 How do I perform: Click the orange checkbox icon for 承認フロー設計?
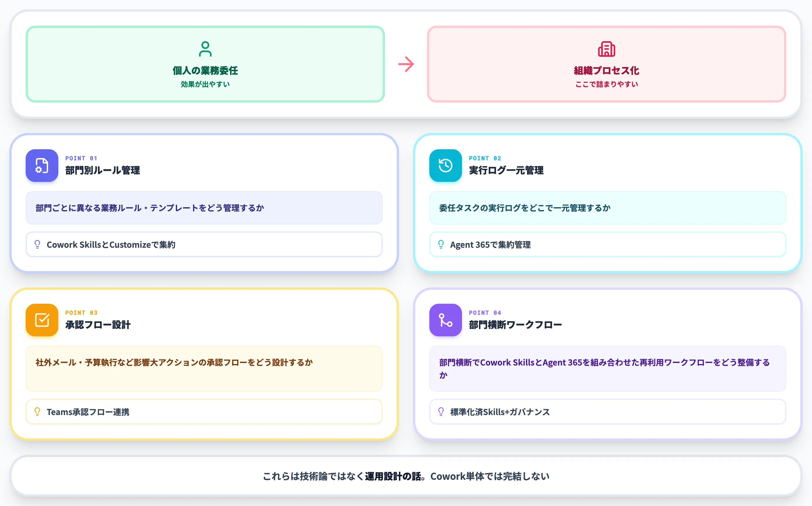point(42,319)
